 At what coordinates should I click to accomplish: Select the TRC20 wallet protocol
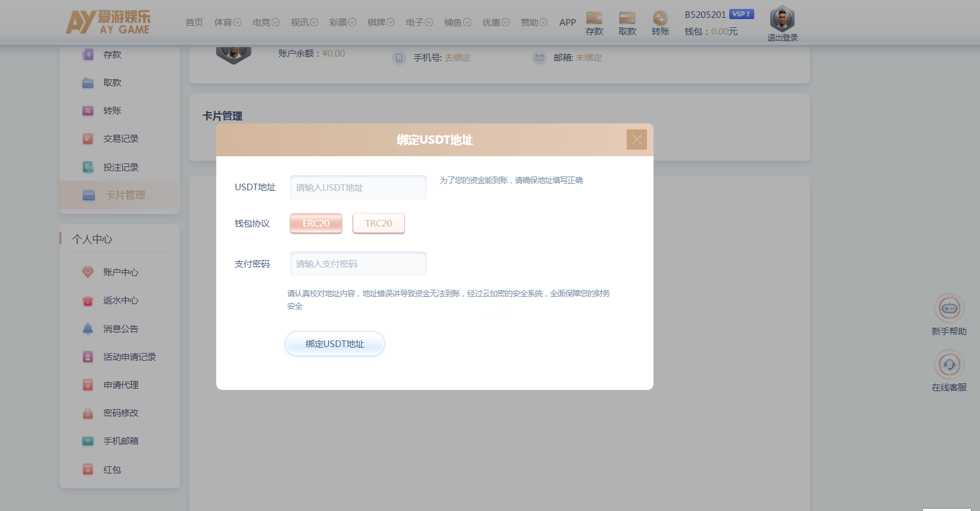pos(378,224)
